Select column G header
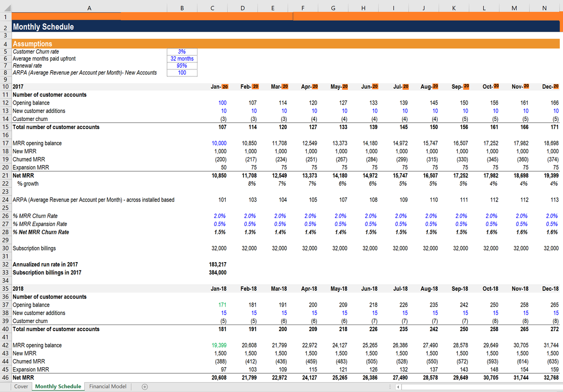This screenshot has width=563, height=392. tap(333, 8)
